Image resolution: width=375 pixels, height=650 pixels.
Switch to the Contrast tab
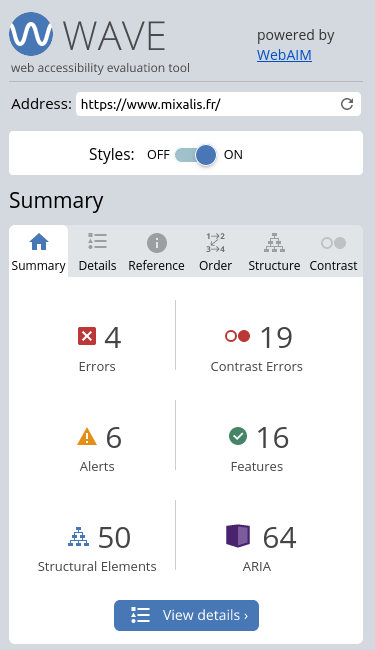point(333,251)
